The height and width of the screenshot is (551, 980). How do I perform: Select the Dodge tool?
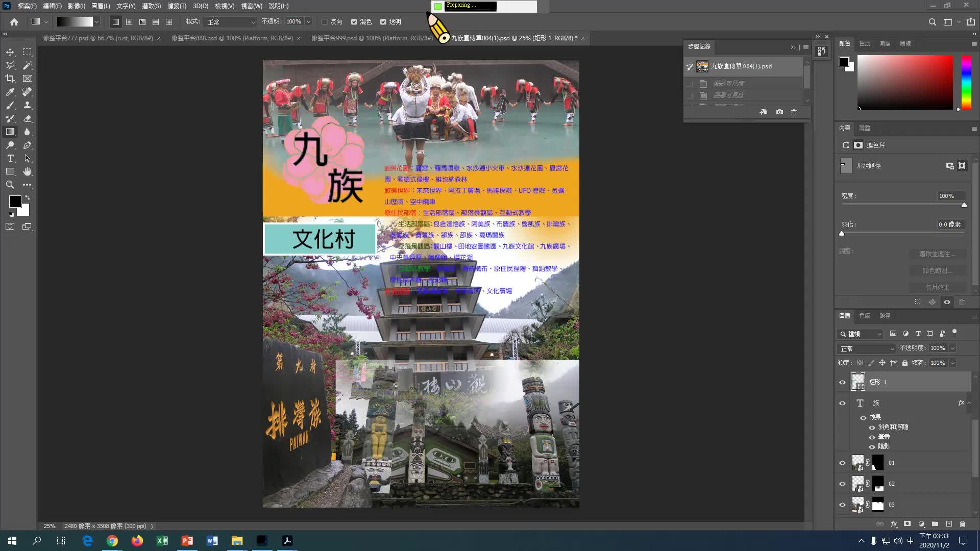(x=10, y=145)
